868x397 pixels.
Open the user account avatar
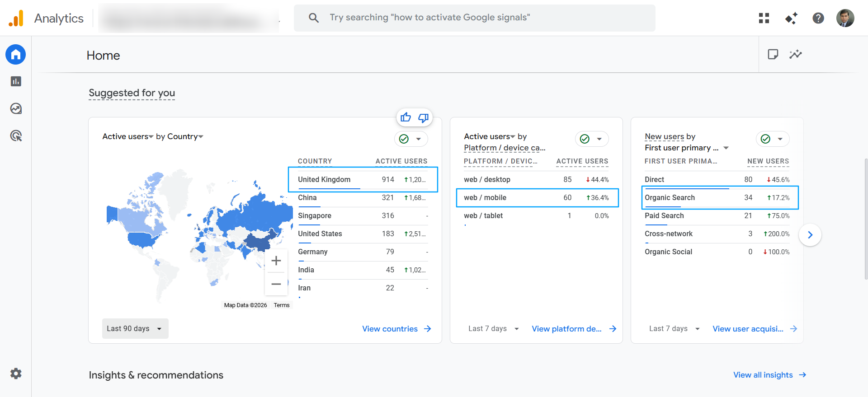click(845, 18)
